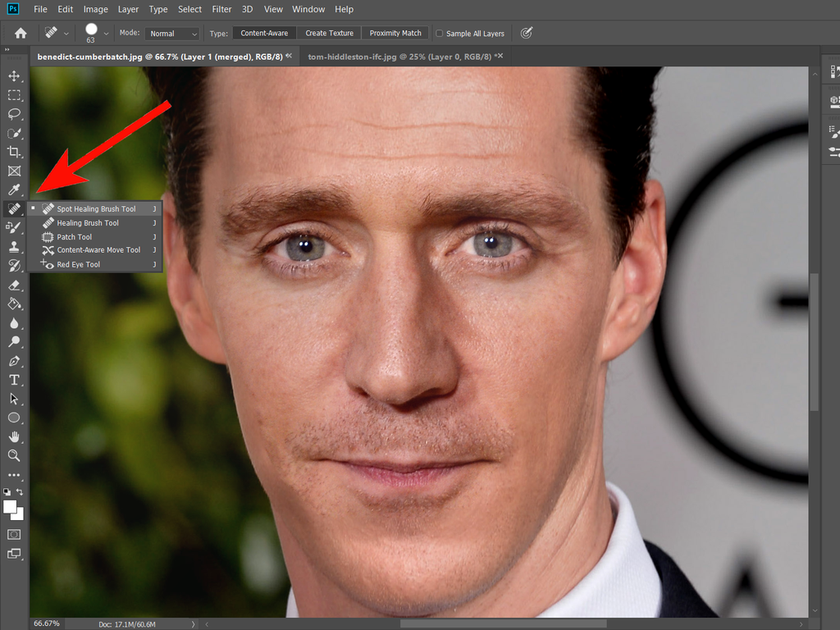Set type to Content-Aware
This screenshot has width=840, height=630.
[264, 33]
